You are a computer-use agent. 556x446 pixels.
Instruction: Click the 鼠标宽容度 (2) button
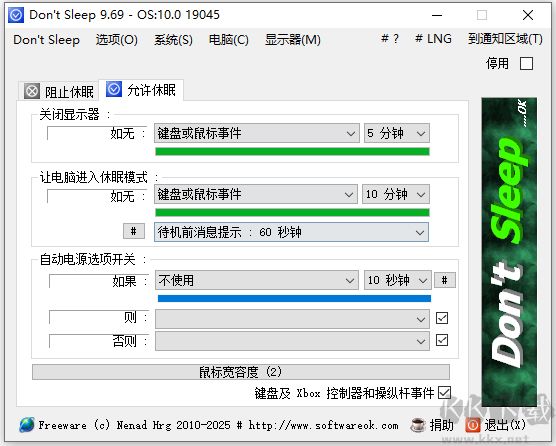241,372
